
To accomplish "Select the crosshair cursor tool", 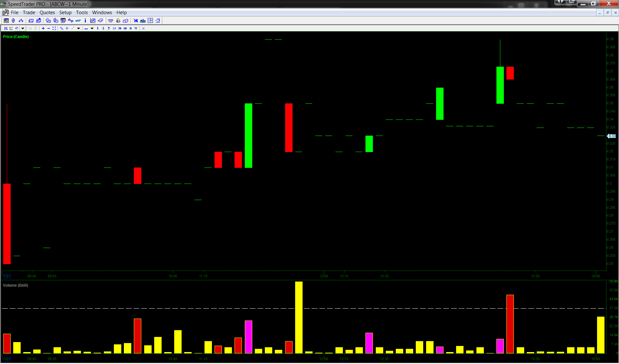I will [x=67, y=28].
